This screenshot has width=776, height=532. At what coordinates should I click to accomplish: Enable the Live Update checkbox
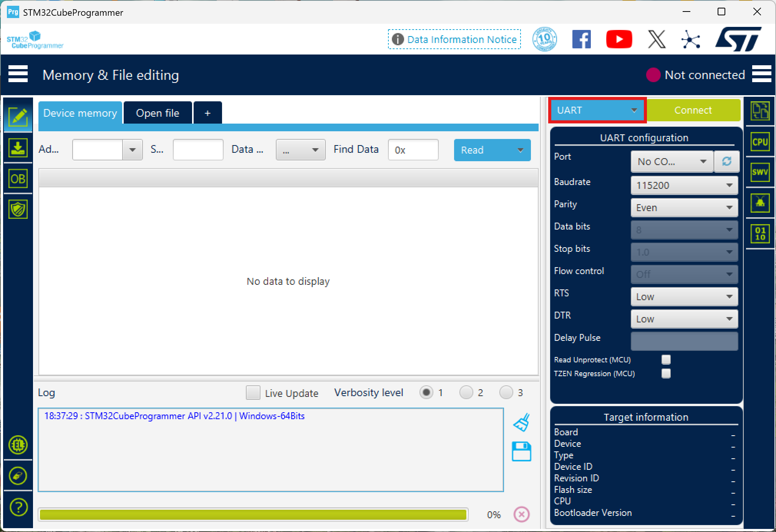pyautogui.click(x=253, y=393)
